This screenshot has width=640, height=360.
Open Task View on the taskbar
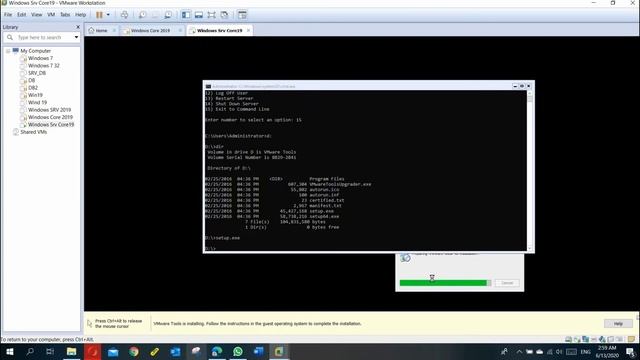(x=50, y=351)
